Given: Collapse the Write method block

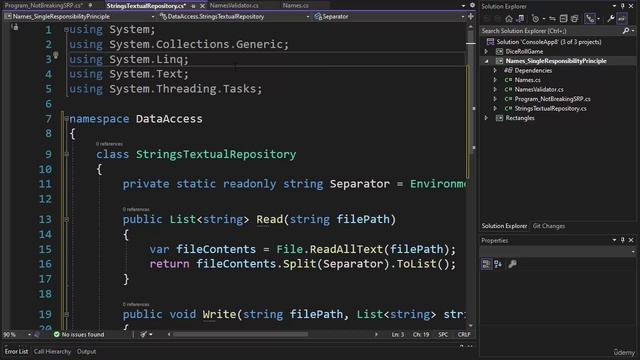Looking at the screenshot, I should point(67,314).
